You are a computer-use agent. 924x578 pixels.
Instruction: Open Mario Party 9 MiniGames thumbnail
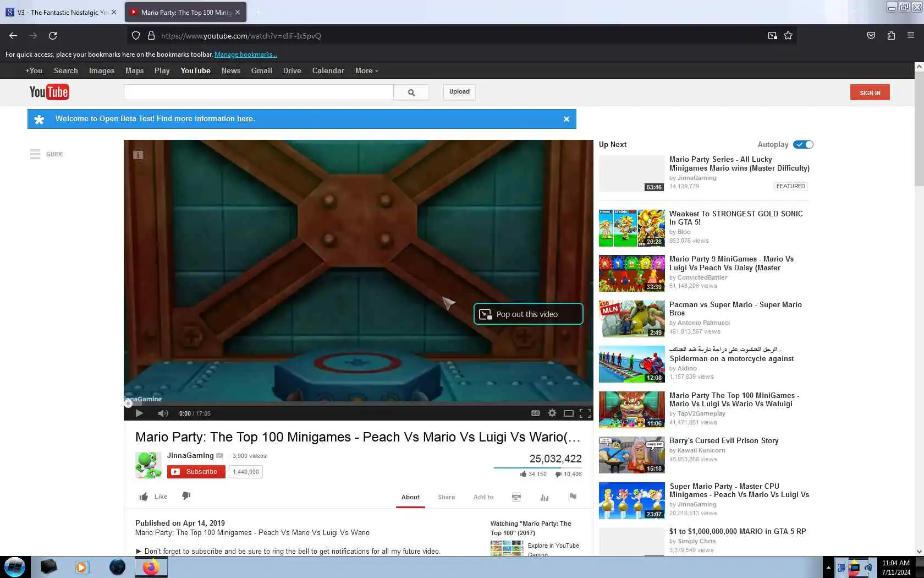632,273
